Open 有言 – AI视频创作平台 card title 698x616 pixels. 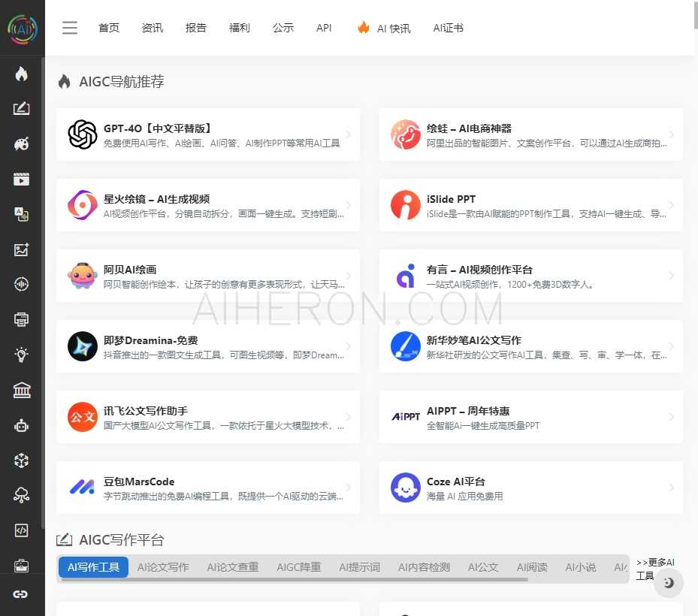[479, 270]
